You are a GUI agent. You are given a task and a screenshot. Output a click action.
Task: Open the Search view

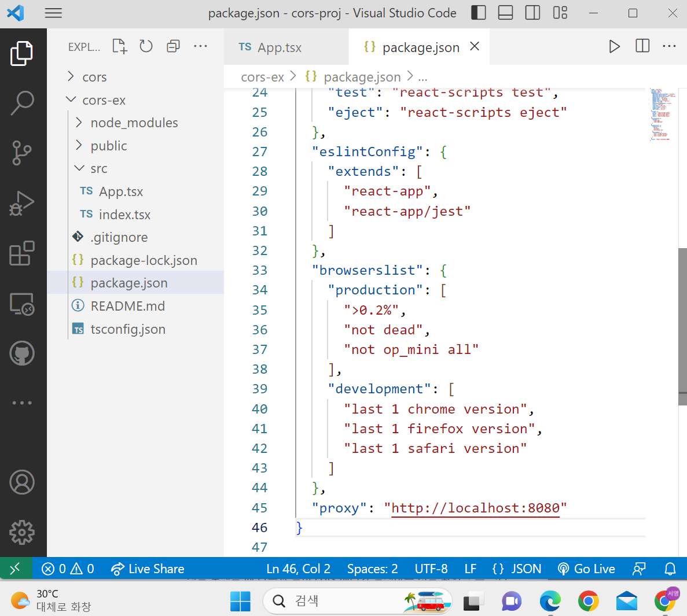pos(22,104)
